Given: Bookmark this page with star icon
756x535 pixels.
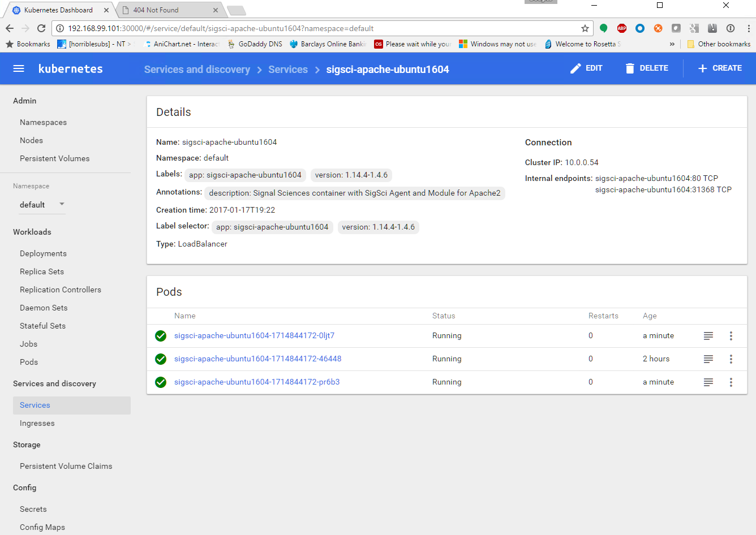Looking at the screenshot, I should tap(585, 28).
